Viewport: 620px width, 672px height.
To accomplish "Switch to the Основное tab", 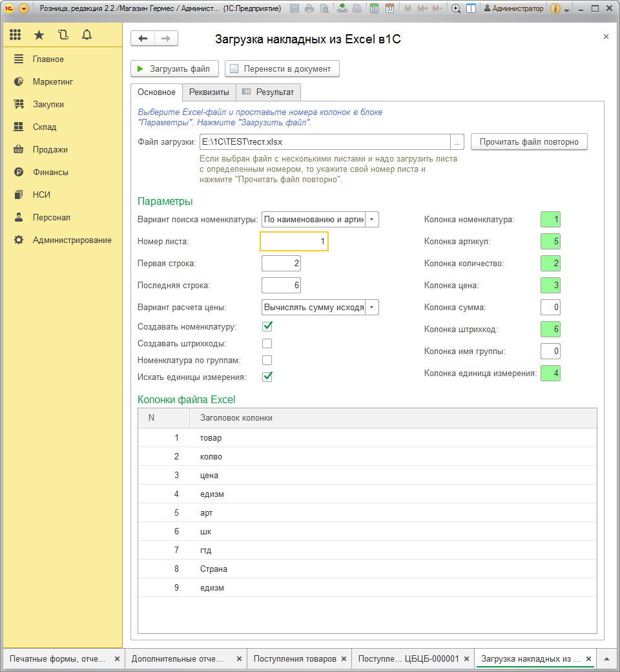I will click(x=156, y=92).
